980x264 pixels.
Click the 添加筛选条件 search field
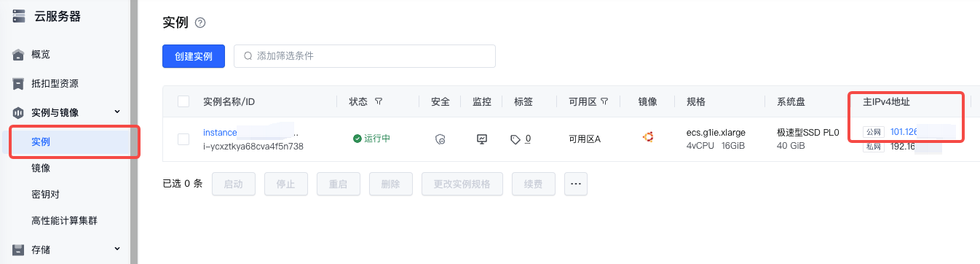[x=365, y=56]
